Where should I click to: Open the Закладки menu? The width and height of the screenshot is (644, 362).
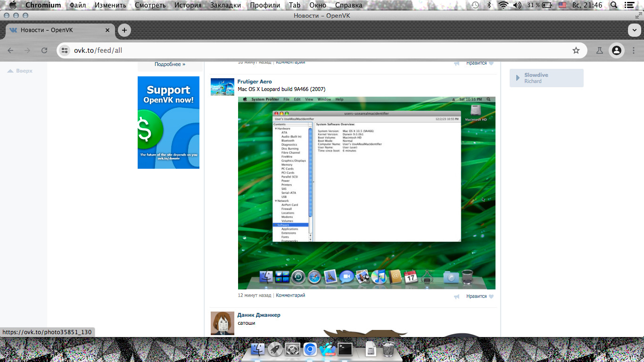(x=225, y=5)
